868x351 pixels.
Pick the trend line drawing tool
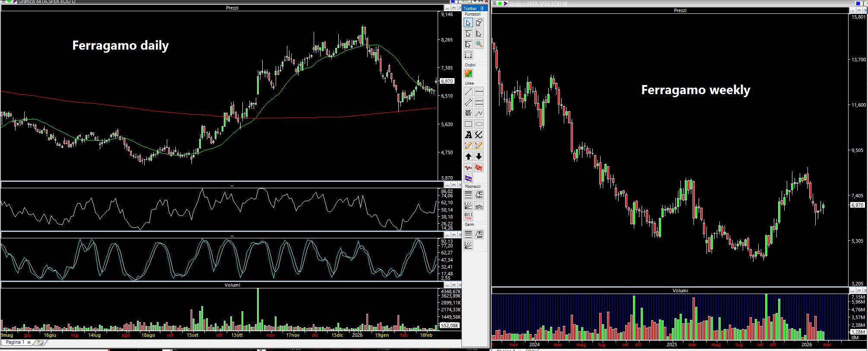(x=468, y=92)
